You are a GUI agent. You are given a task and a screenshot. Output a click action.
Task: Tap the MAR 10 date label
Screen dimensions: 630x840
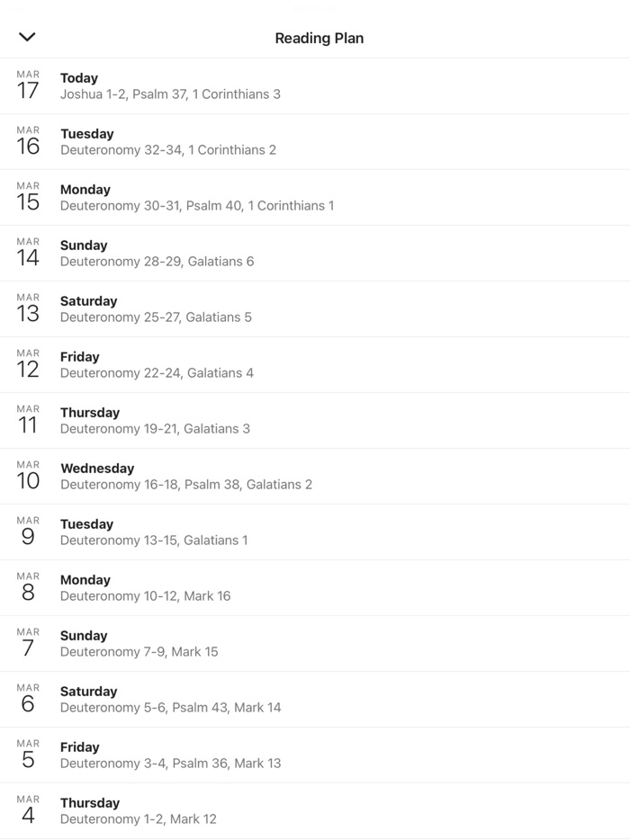pyautogui.click(x=28, y=476)
